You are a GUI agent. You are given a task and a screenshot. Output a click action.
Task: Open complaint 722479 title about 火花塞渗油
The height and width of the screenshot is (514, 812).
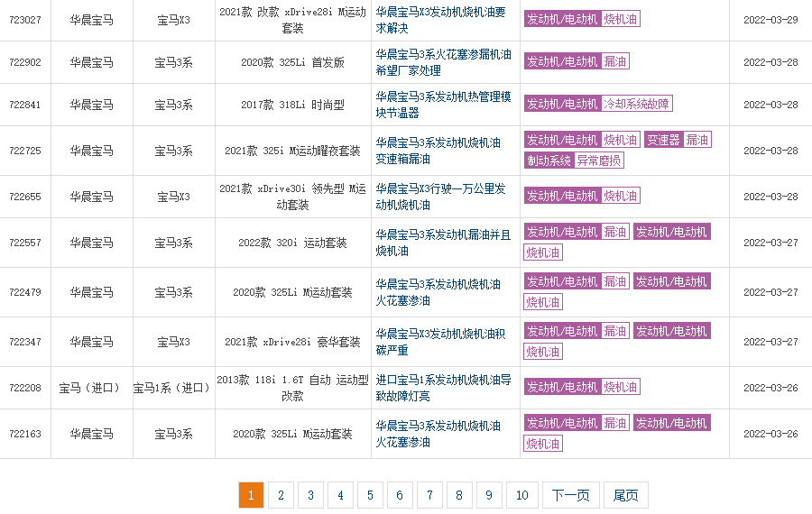[x=438, y=292]
